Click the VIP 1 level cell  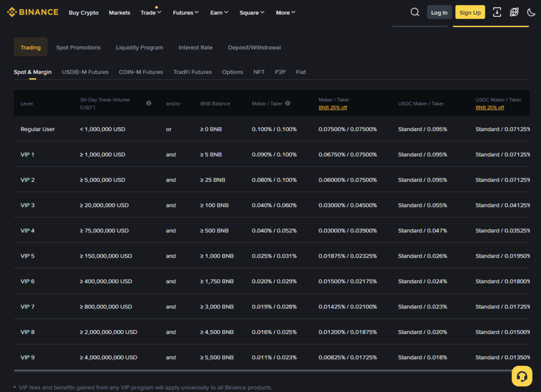[27, 154]
